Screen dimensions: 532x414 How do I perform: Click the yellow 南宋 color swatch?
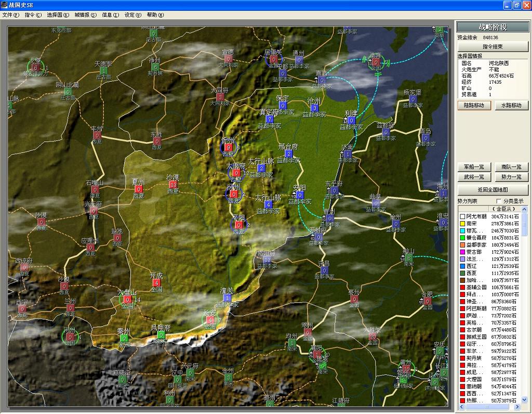(x=462, y=223)
